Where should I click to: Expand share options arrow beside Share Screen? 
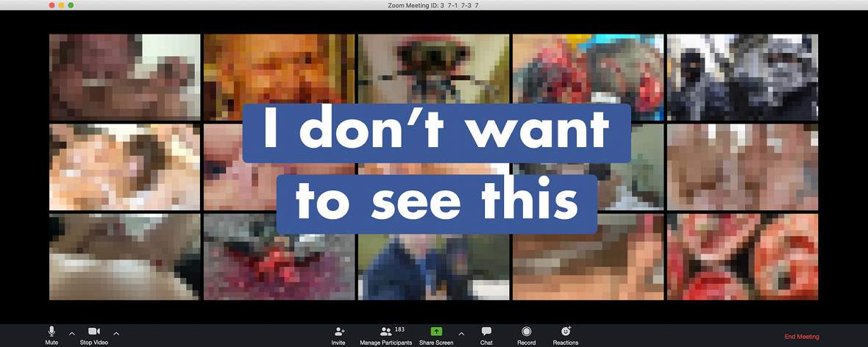[461, 333]
